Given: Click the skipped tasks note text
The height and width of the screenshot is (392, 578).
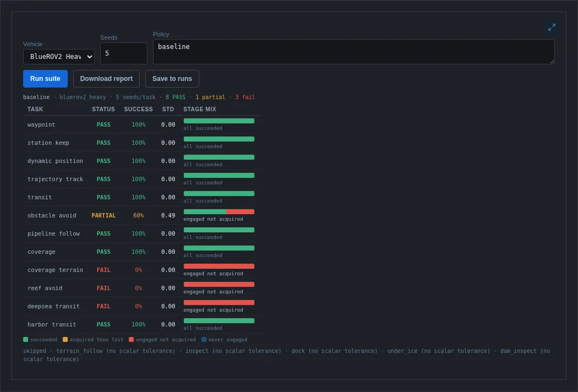Looking at the screenshot, I should pyautogui.click(x=287, y=355).
